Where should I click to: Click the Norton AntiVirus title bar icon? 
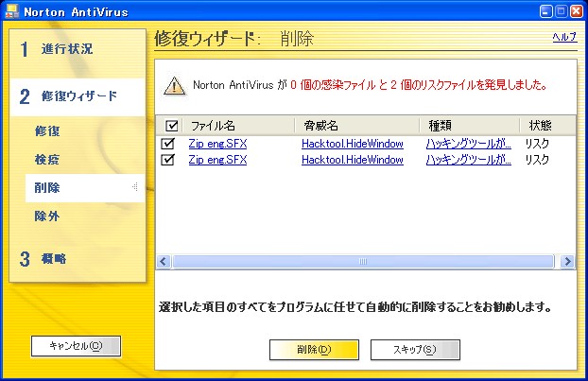(x=11, y=11)
